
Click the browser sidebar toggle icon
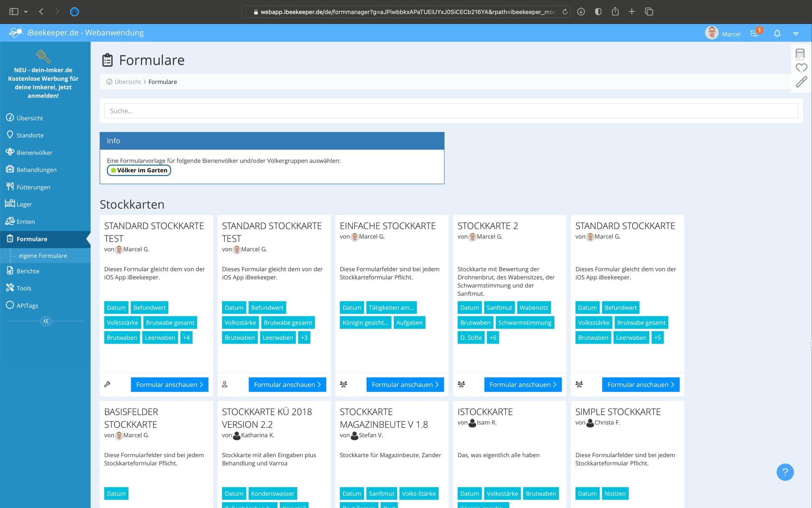pos(14,11)
